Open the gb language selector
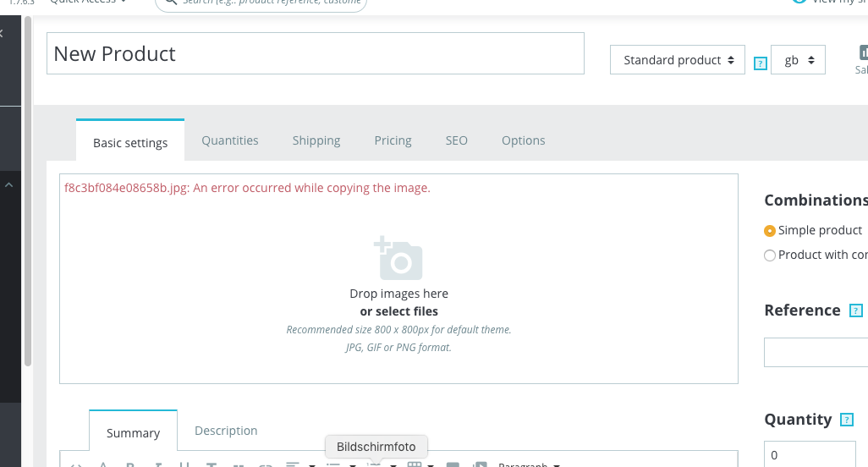Screen dimensions: 868x467 point(798,60)
